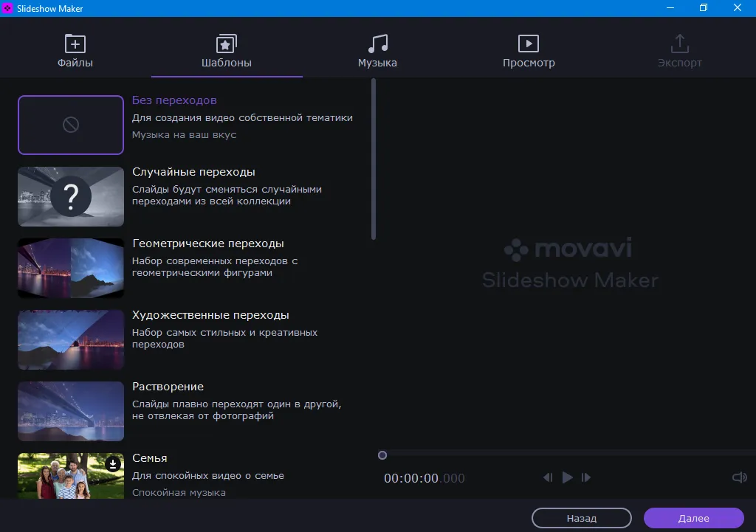
Task: Go to the Просмотр tab
Action: coord(529,52)
